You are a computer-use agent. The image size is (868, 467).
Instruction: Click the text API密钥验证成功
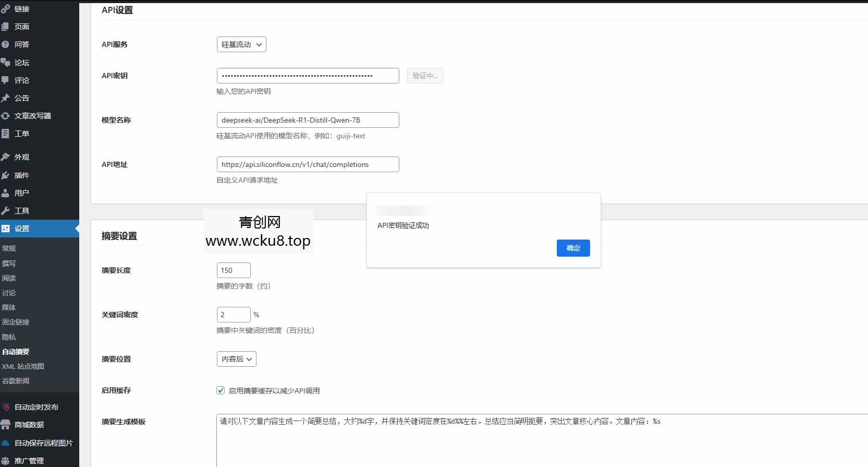point(403,225)
